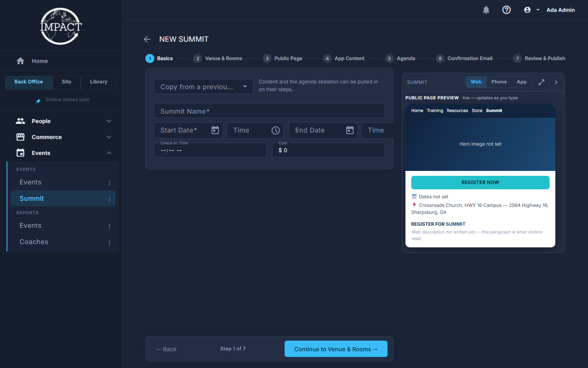This screenshot has width=588, height=368.
Task: Switch to Library tab
Action: pos(99,82)
